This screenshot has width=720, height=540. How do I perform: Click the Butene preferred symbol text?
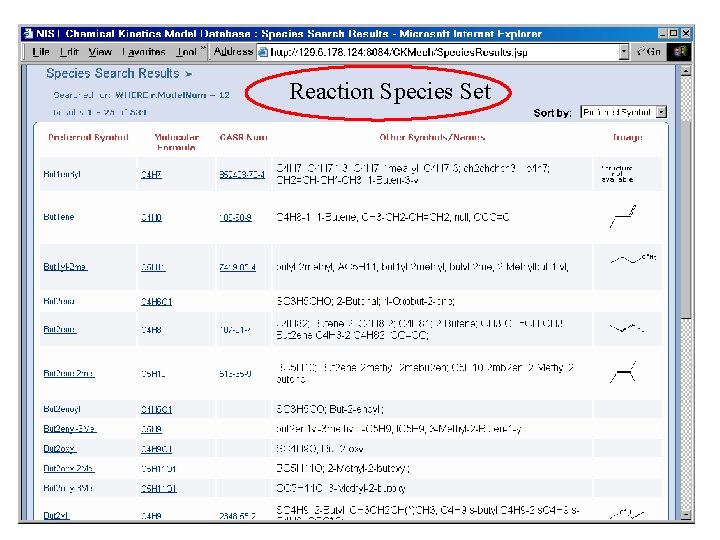click(x=59, y=217)
